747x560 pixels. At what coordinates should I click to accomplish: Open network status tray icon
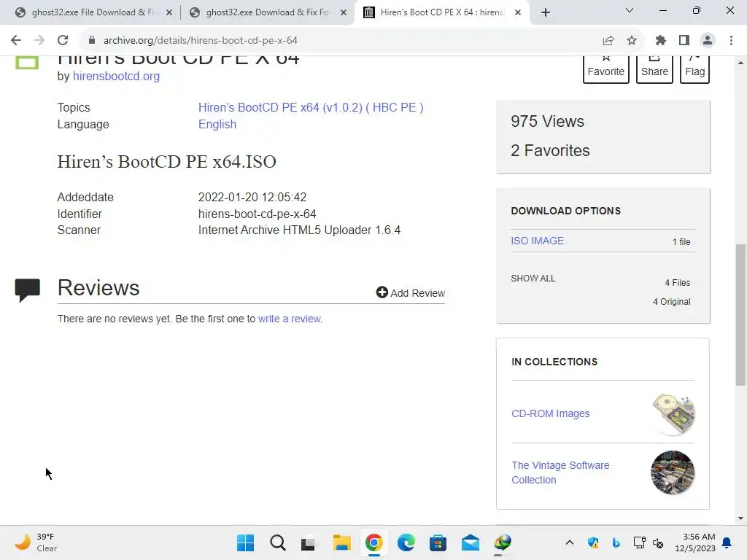coord(639,542)
